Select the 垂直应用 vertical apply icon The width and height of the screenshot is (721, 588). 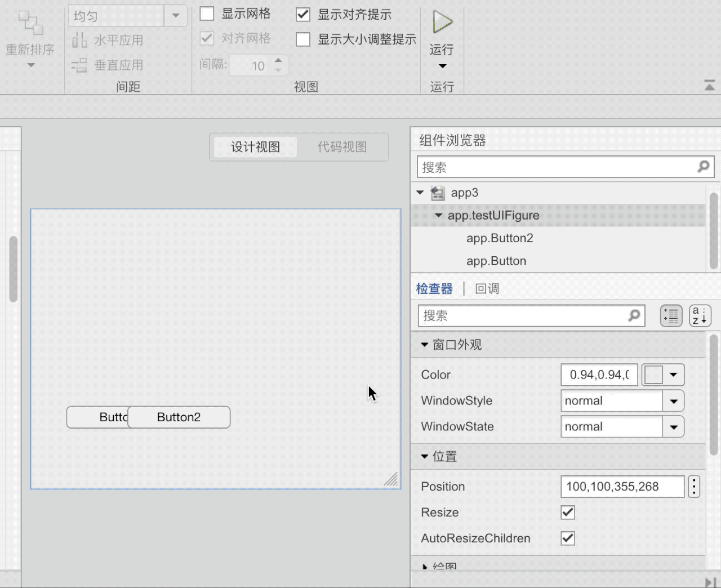coord(79,65)
